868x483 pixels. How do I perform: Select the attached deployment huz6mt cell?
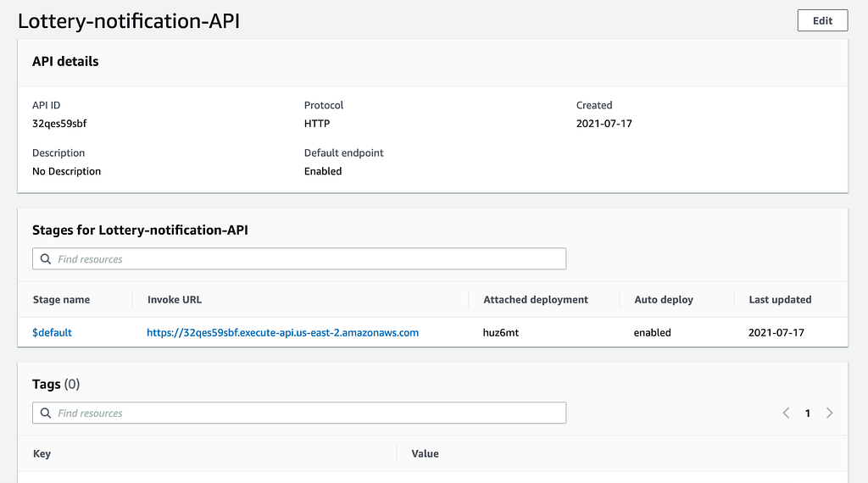click(x=501, y=332)
